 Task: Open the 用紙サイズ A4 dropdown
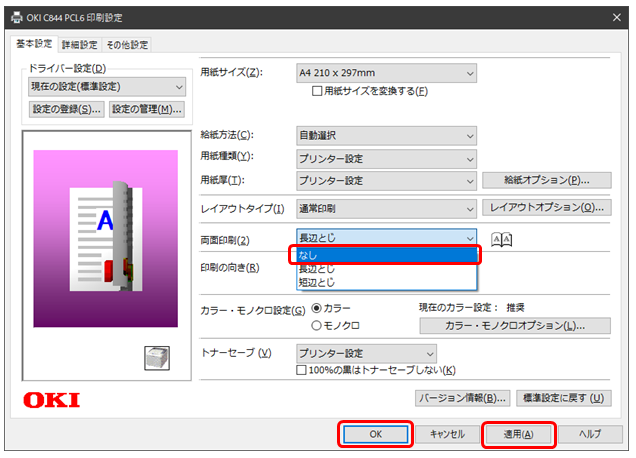386,73
